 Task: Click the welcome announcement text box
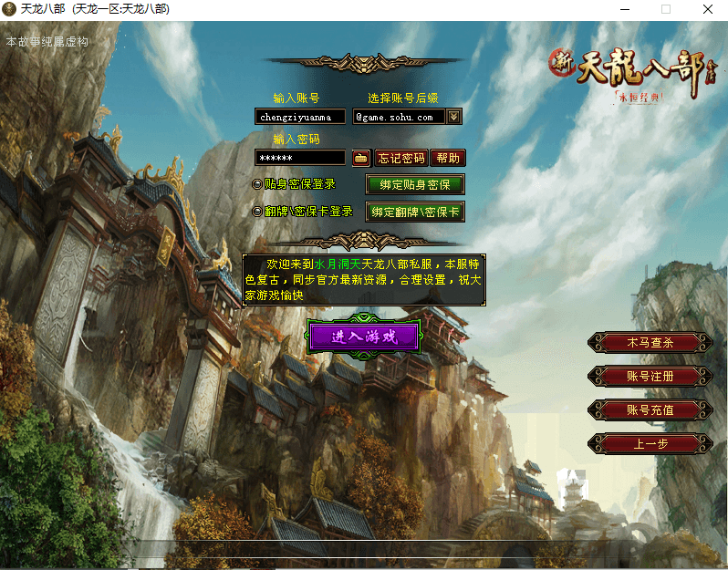tap(364, 280)
